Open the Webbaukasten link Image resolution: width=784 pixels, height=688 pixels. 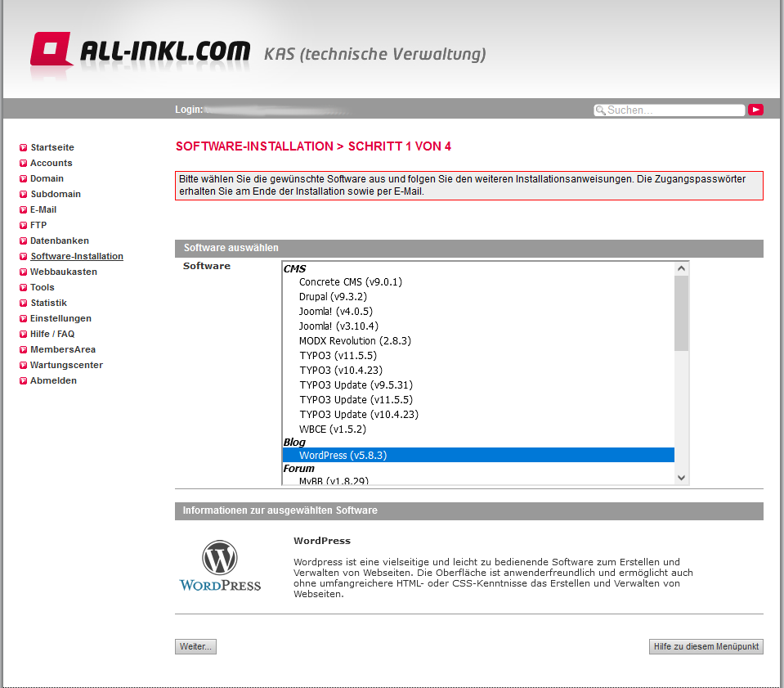(64, 272)
